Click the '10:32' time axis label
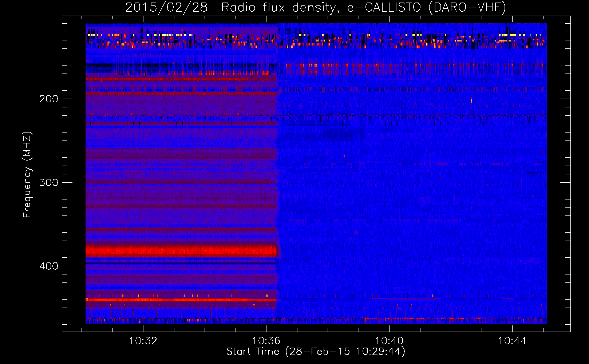The height and width of the screenshot is (364, 589). 143,341
